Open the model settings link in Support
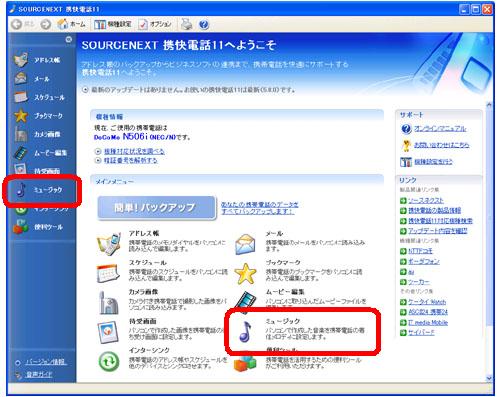 (x=433, y=162)
